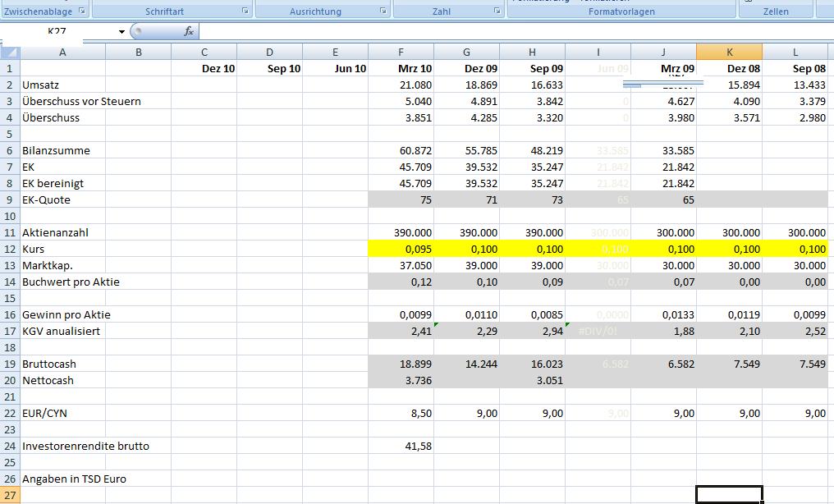Select the column F header
The height and width of the screenshot is (504, 834).
tap(401, 52)
